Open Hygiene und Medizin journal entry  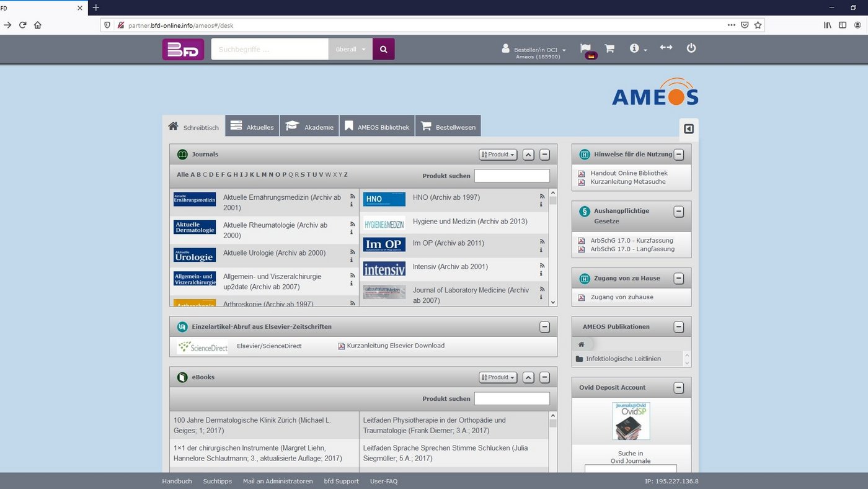(x=470, y=221)
